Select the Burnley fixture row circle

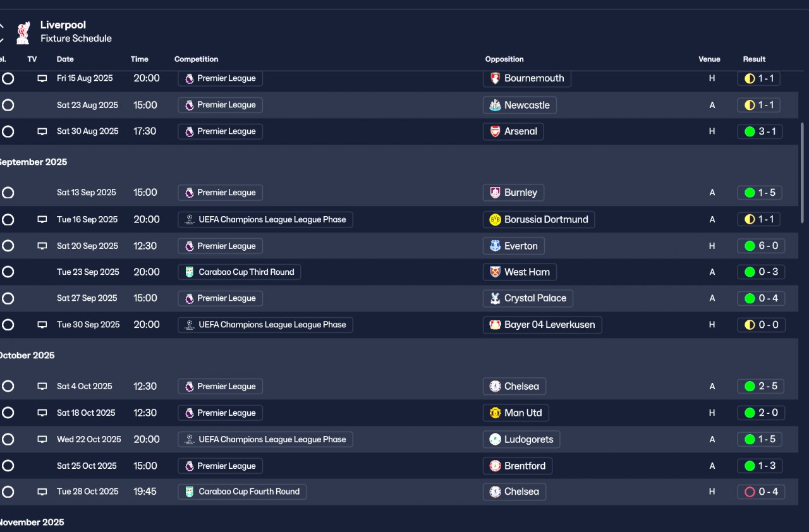click(8, 193)
